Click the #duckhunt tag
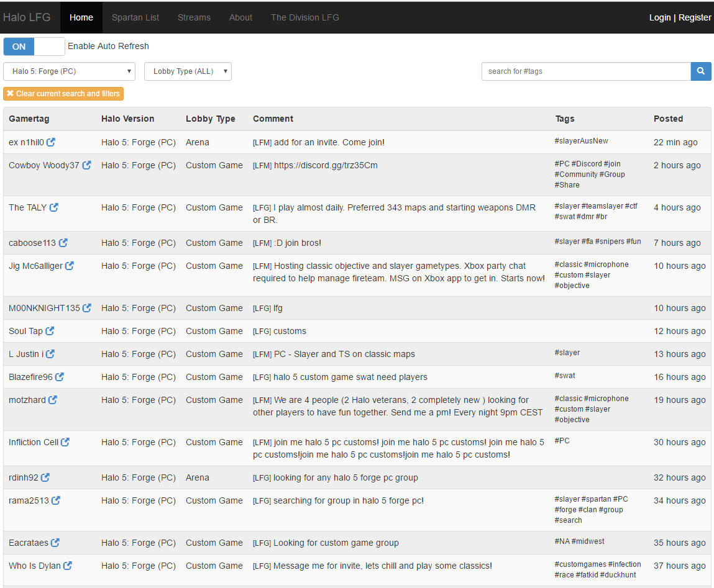 618,575
